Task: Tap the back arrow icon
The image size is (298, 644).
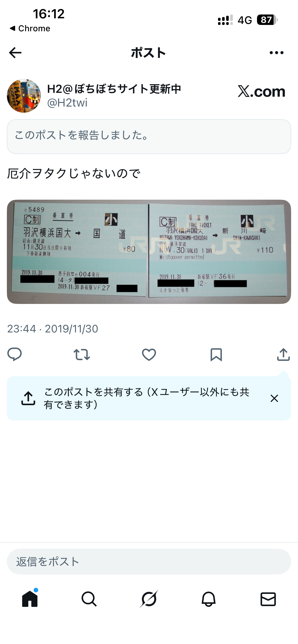Action: tap(15, 53)
